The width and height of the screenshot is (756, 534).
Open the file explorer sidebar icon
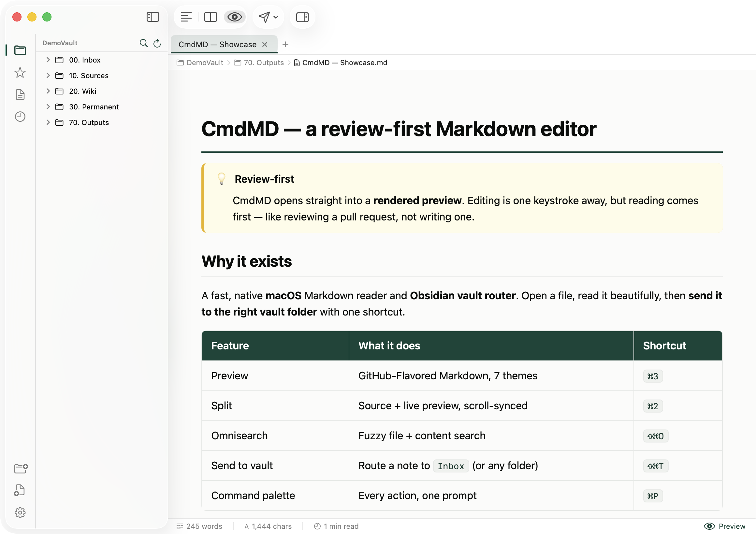click(x=20, y=50)
